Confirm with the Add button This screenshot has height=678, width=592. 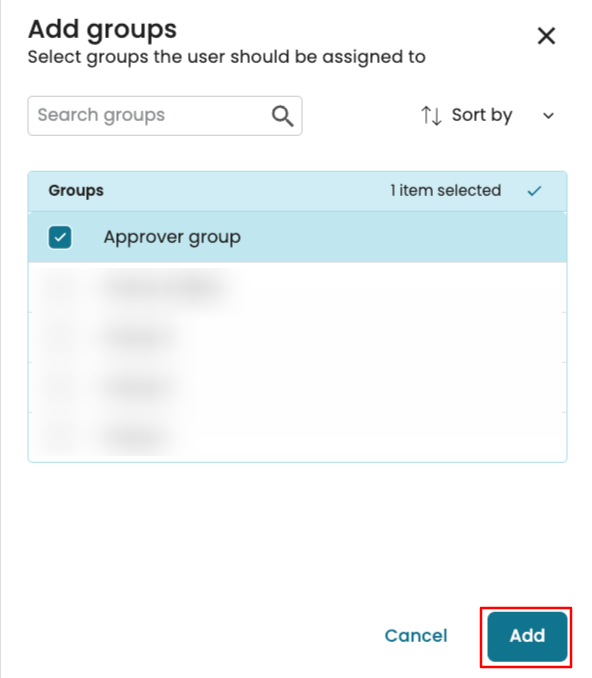coord(527,636)
